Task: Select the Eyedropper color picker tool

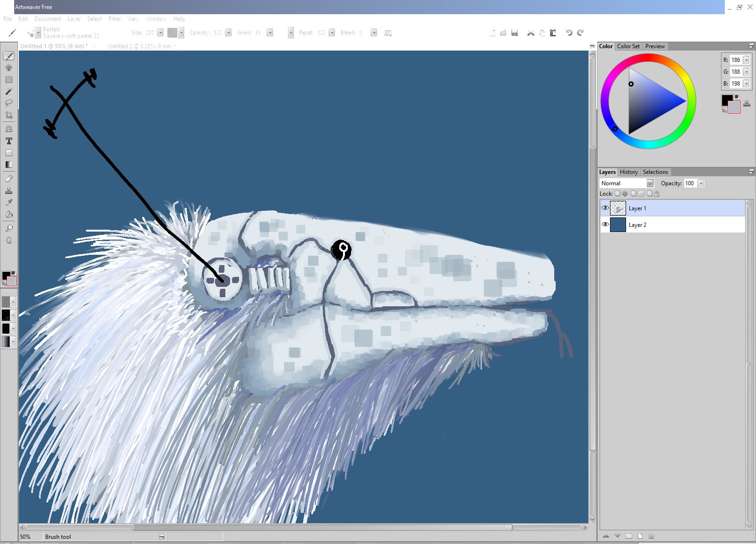Action: [9, 202]
